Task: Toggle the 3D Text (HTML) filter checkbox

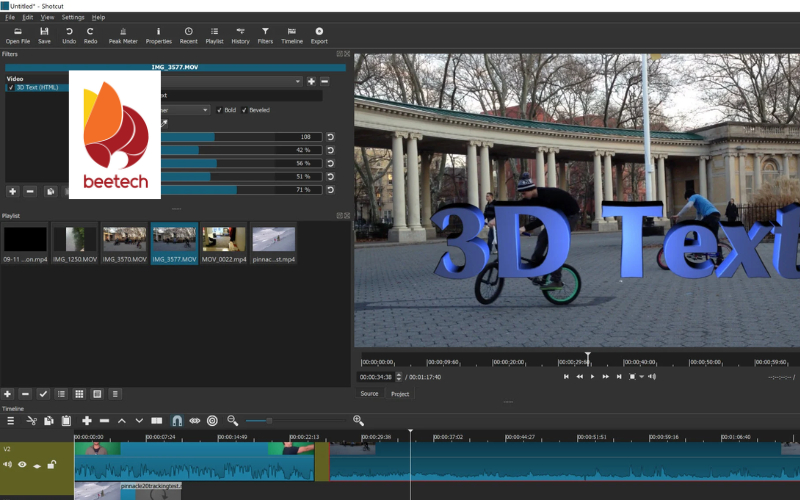Action: 11,88
